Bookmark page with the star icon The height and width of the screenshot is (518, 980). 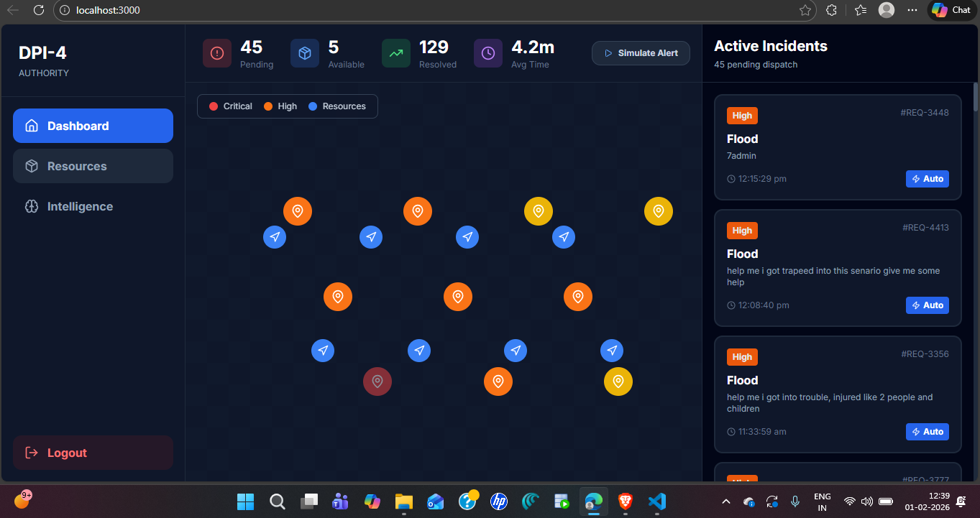tap(805, 10)
